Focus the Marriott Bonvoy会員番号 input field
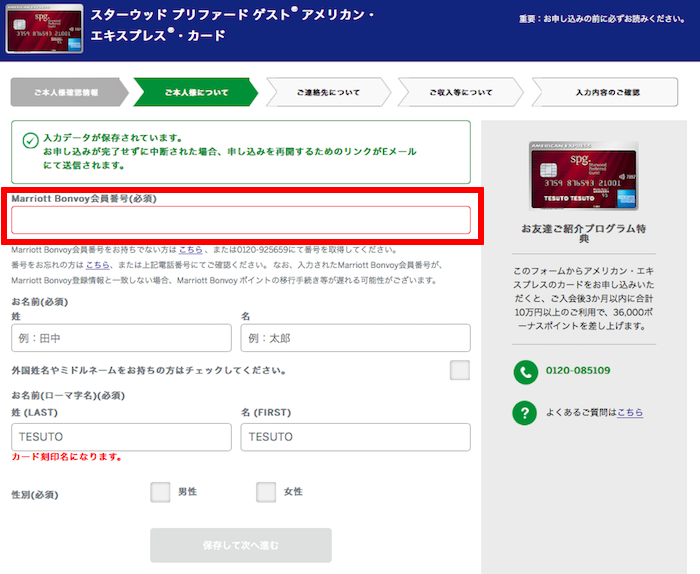Screen dimensions: 700x574 (241, 220)
